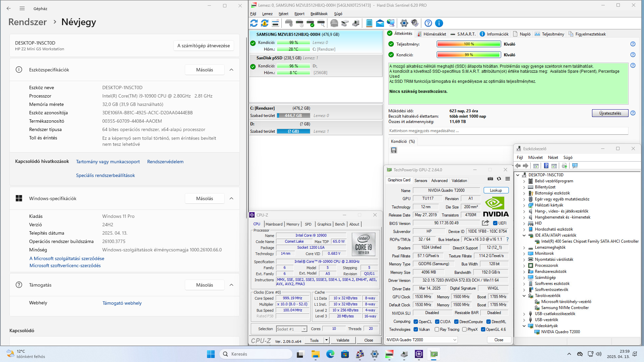Click the email envelope icon in Hard Disk Sentinel toolbar
644x362 pixels.
(x=380, y=23)
